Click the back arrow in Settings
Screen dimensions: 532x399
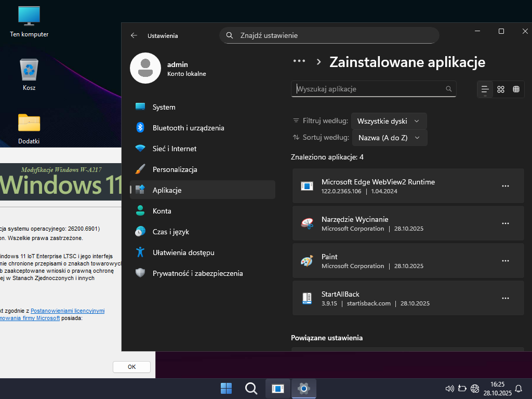pyautogui.click(x=134, y=35)
